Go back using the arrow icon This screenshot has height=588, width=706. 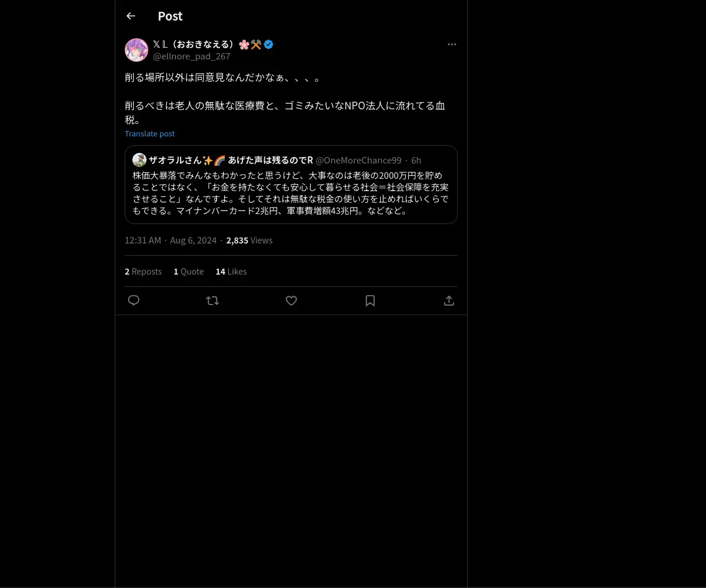pos(131,16)
